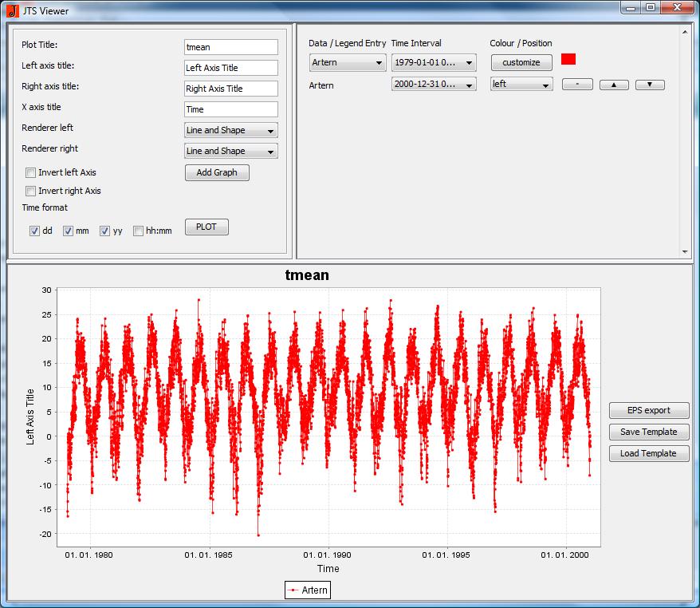Open the Renderer left dropdown
Viewport: 700px width, 608px height.
pyautogui.click(x=231, y=130)
